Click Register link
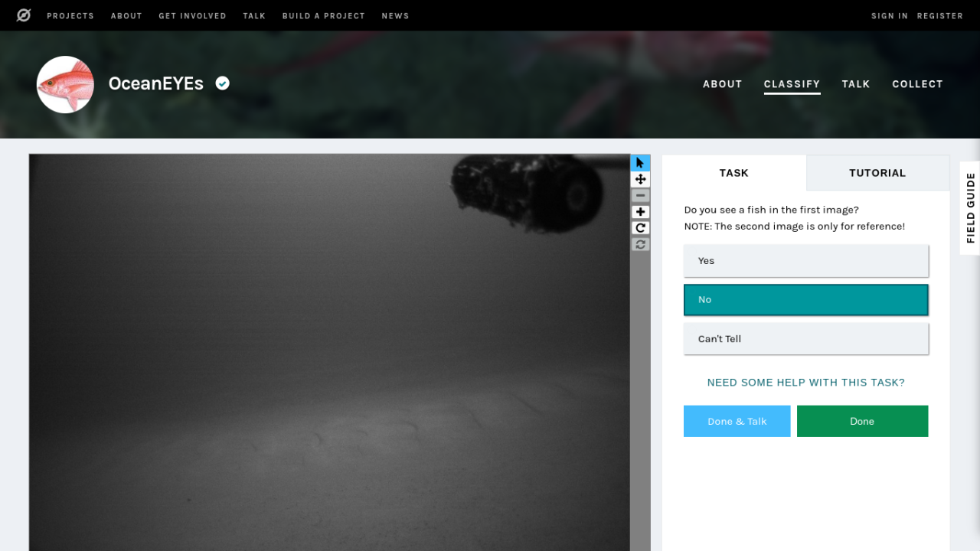The image size is (980, 551). (x=940, y=15)
